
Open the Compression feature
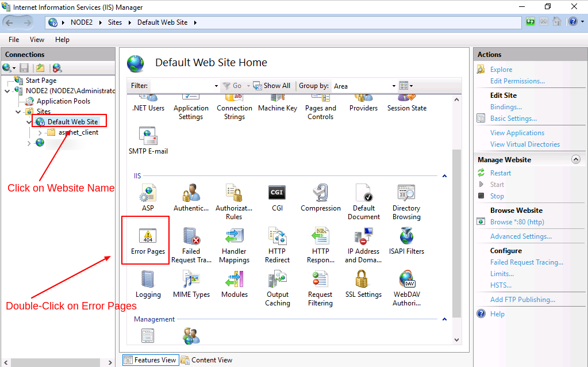pos(321,198)
